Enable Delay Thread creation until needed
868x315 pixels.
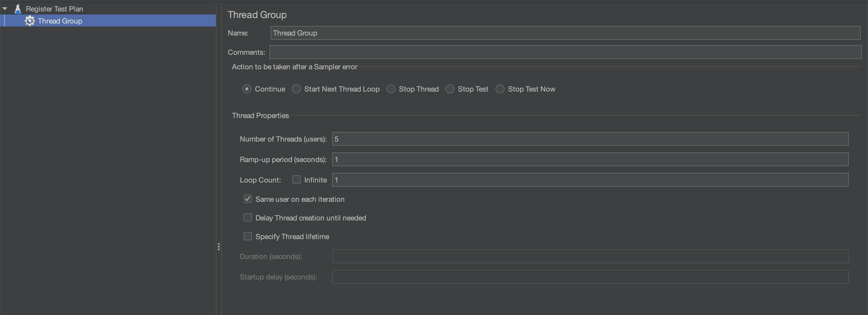pyautogui.click(x=248, y=217)
